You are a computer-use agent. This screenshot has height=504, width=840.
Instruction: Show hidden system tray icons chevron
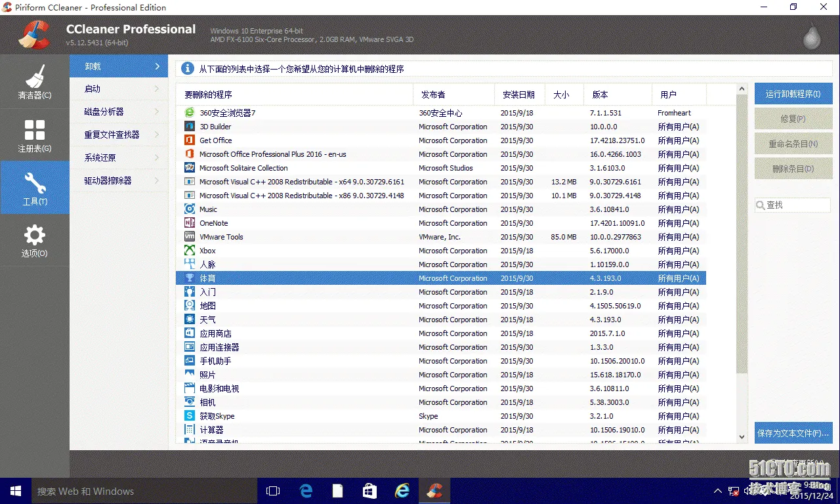click(717, 491)
